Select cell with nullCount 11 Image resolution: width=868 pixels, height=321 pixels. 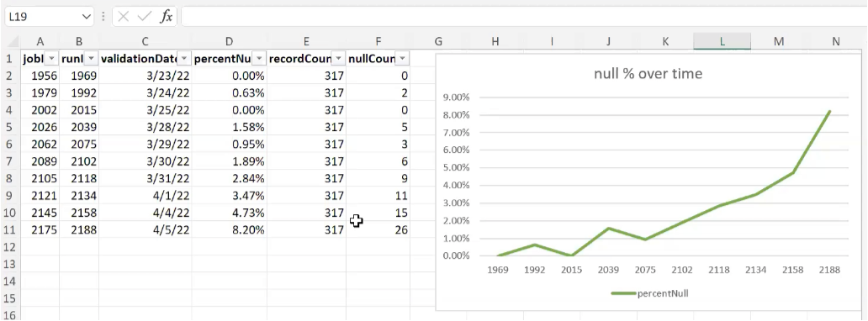(378, 195)
